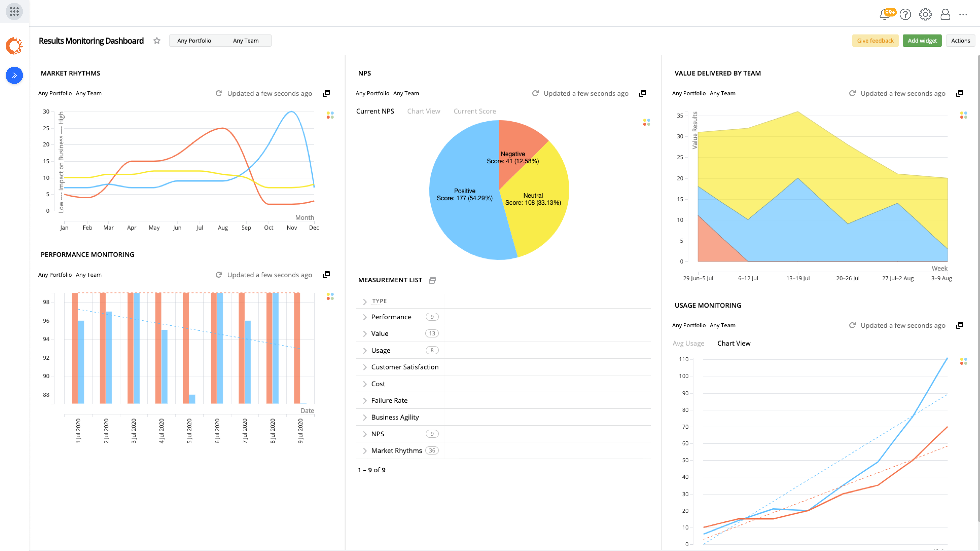Switch NPS widget to Chart View tab
980x551 pixels.
click(x=423, y=111)
